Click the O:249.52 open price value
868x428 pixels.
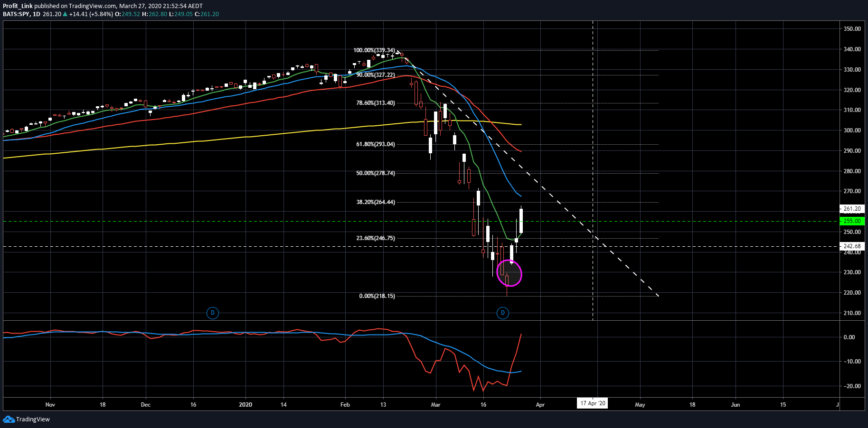(127, 14)
